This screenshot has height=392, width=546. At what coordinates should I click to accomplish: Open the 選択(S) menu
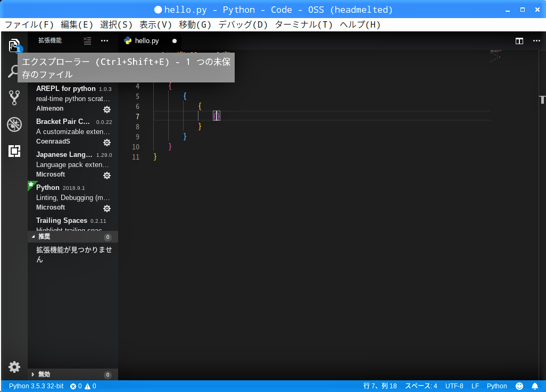coord(117,24)
